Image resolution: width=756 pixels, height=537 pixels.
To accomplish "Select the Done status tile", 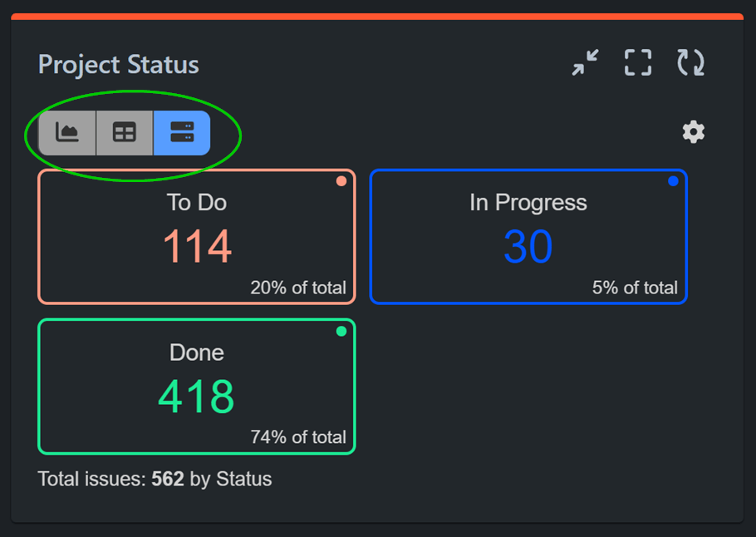I will click(196, 386).
